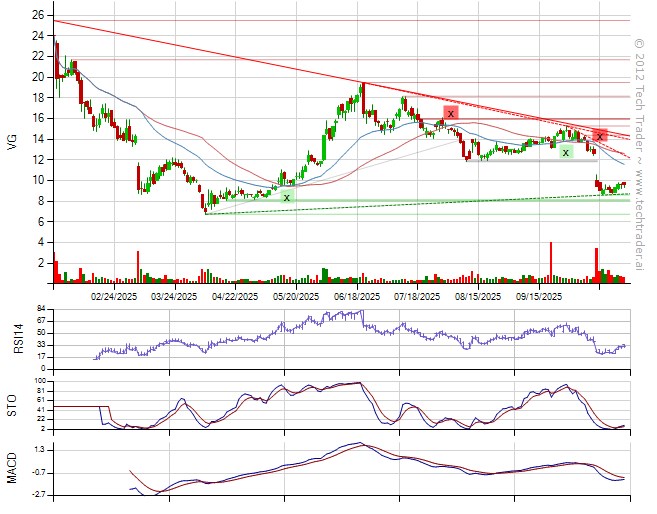Click the MACD indicator panel label
657x514 pixels.
click(11, 468)
